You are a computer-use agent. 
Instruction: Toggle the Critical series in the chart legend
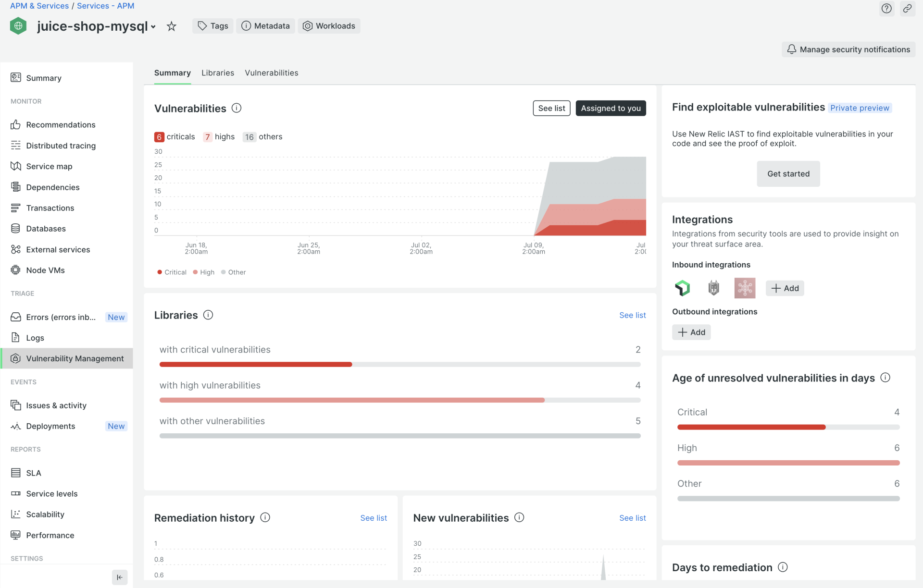coord(171,272)
